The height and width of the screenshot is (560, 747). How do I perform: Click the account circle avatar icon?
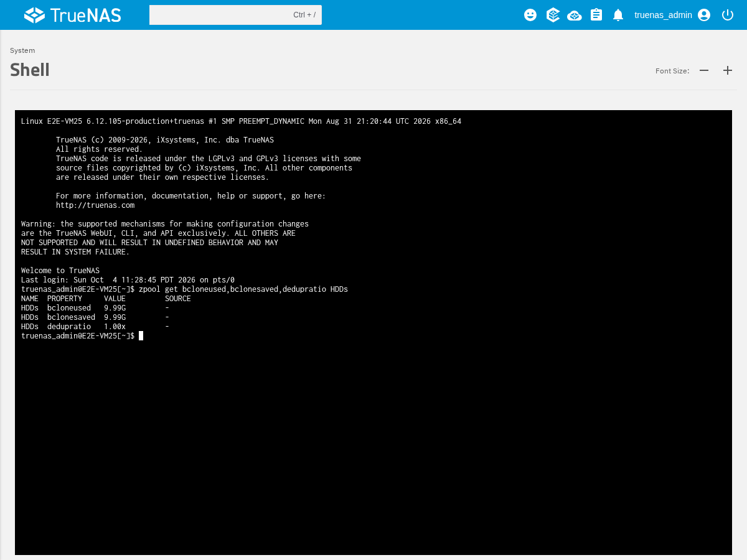704,15
